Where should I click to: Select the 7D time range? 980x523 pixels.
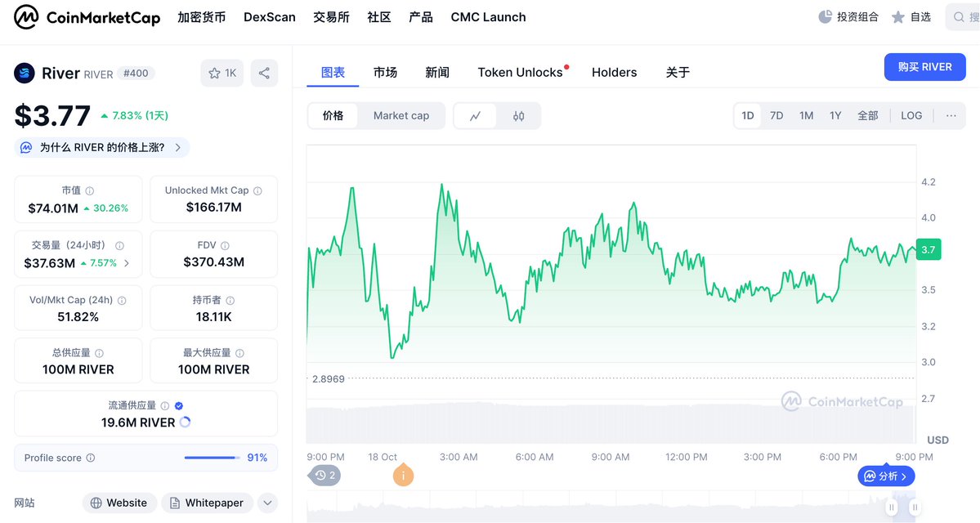(776, 116)
